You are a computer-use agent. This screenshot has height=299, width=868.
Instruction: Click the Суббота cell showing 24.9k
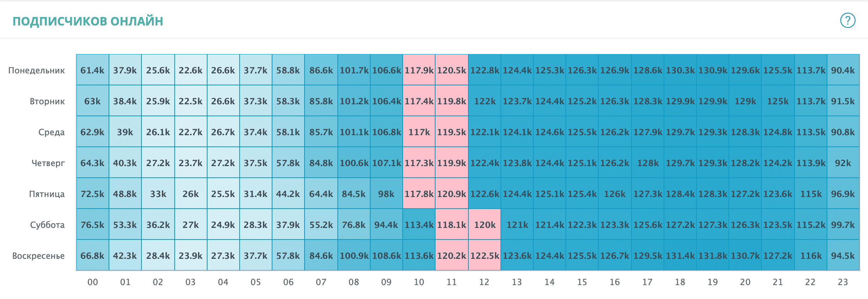[223, 225]
